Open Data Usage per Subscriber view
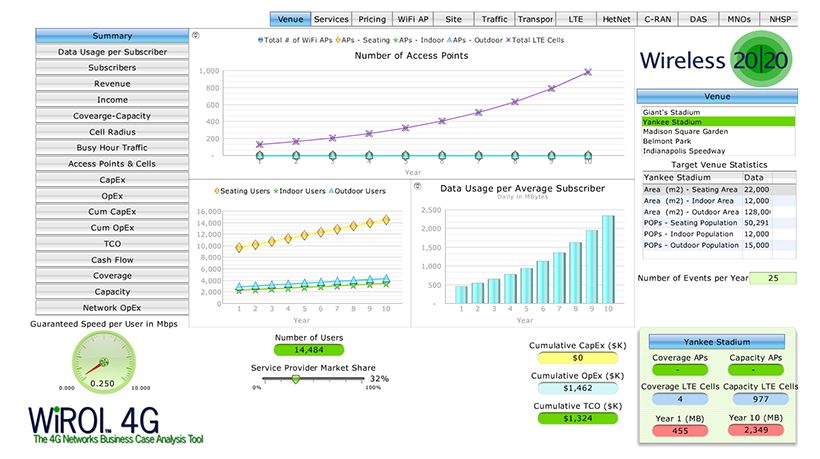 [112, 52]
